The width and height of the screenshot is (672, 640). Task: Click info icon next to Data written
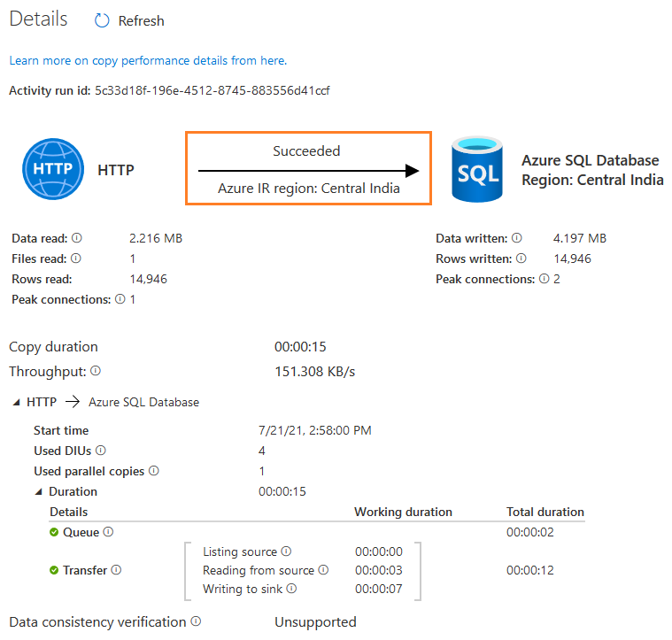click(x=516, y=238)
